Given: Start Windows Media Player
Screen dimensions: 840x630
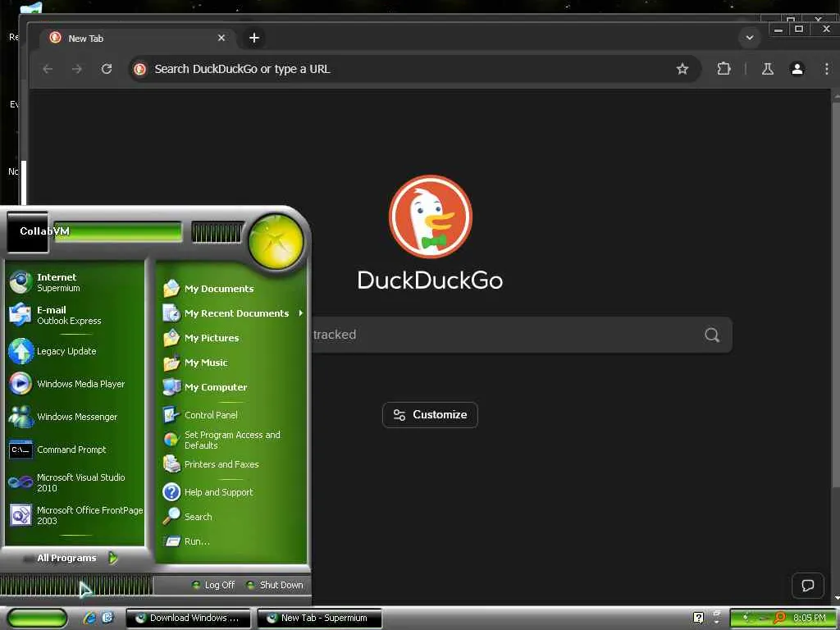Looking at the screenshot, I should (75, 384).
